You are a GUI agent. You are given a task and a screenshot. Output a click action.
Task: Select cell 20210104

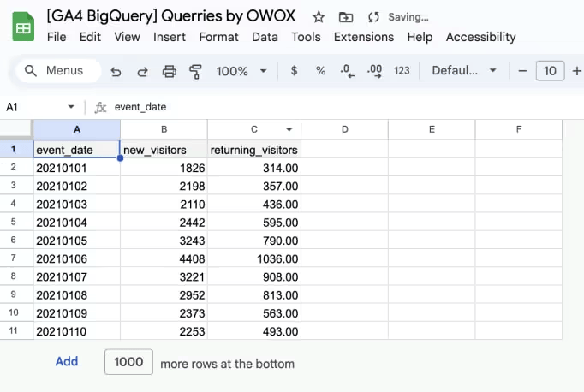pyautogui.click(x=77, y=223)
